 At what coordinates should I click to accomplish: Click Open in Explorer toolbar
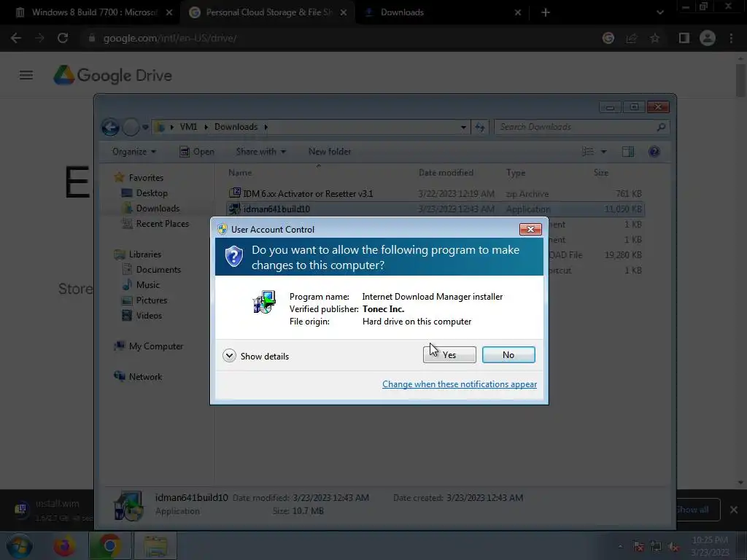pyautogui.click(x=197, y=152)
